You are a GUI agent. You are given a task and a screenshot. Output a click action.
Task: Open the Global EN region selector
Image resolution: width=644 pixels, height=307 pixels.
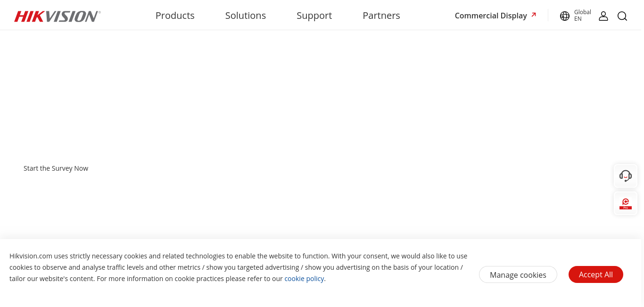coord(575,16)
